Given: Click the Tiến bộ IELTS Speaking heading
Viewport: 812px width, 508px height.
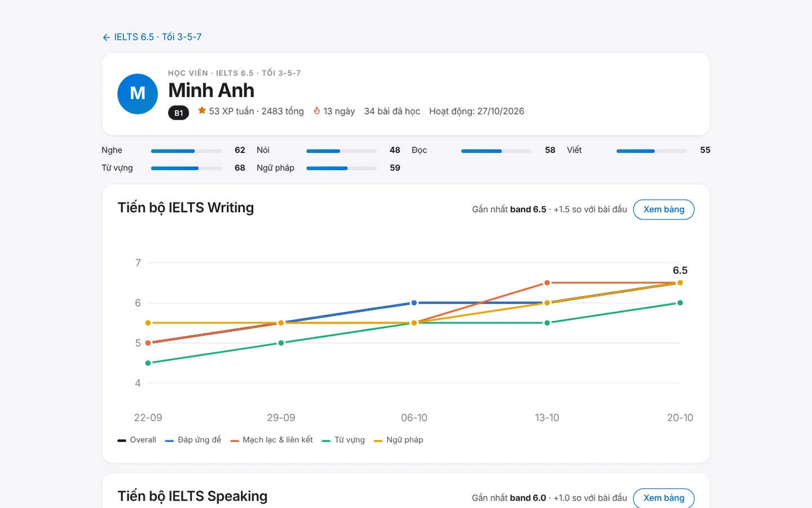Looking at the screenshot, I should click(192, 496).
